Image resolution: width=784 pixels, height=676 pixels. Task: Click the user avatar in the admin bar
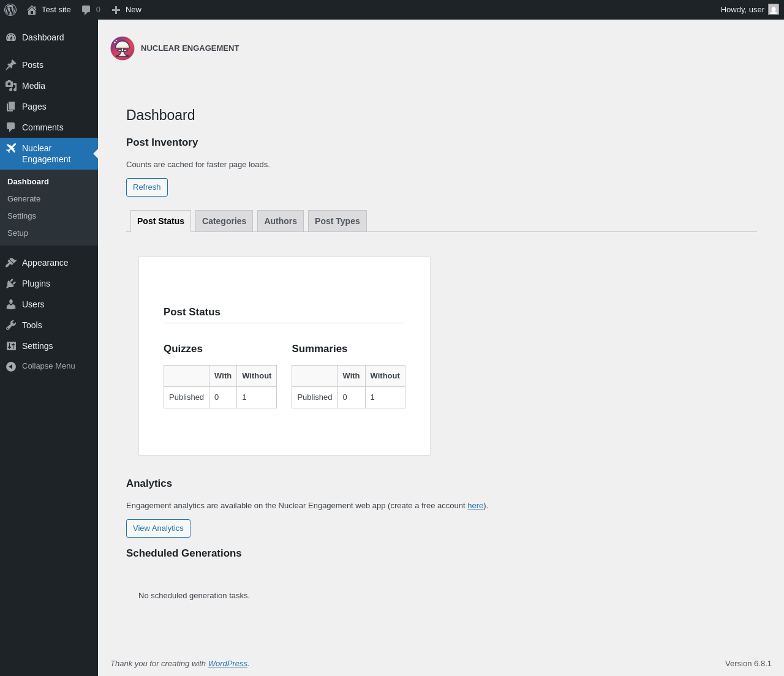click(x=774, y=9)
